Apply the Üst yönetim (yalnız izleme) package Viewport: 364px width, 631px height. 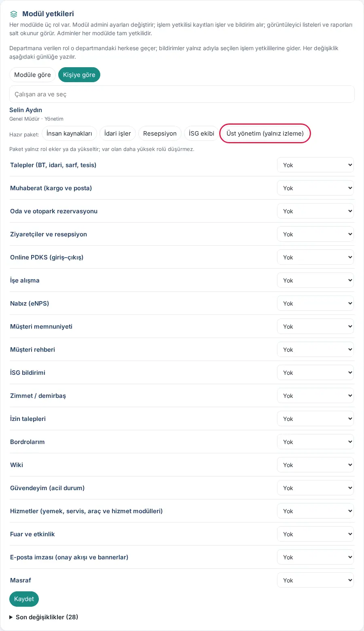(265, 134)
